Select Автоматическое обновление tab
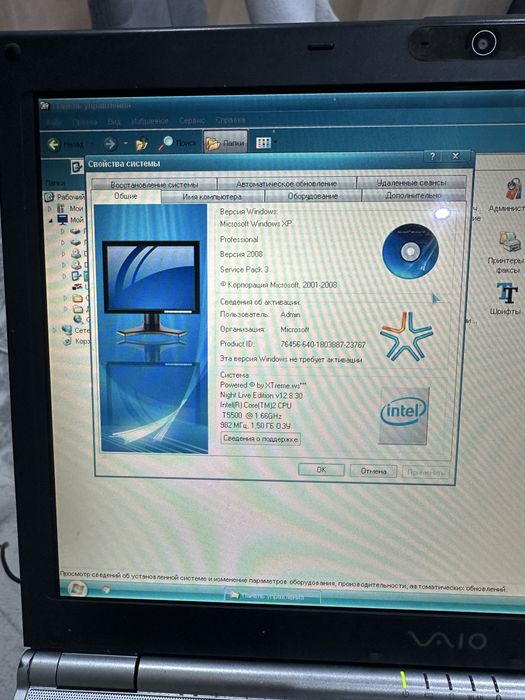Screen dimensions: 525x700 click(286, 183)
